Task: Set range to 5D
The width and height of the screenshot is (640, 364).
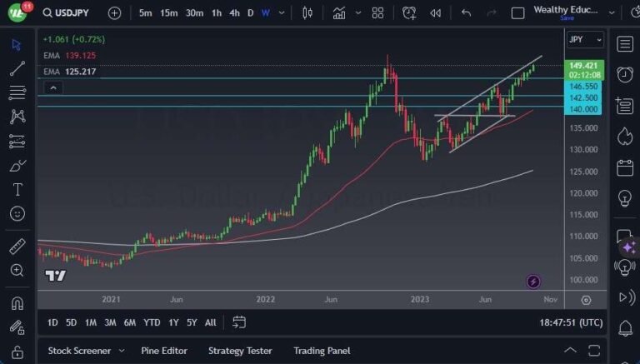Action: coord(71,323)
